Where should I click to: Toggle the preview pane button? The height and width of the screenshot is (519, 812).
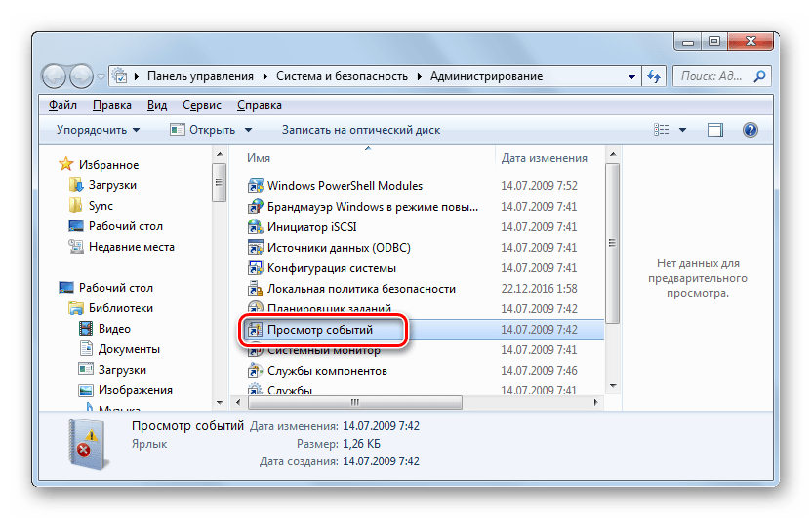coord(715,130)
